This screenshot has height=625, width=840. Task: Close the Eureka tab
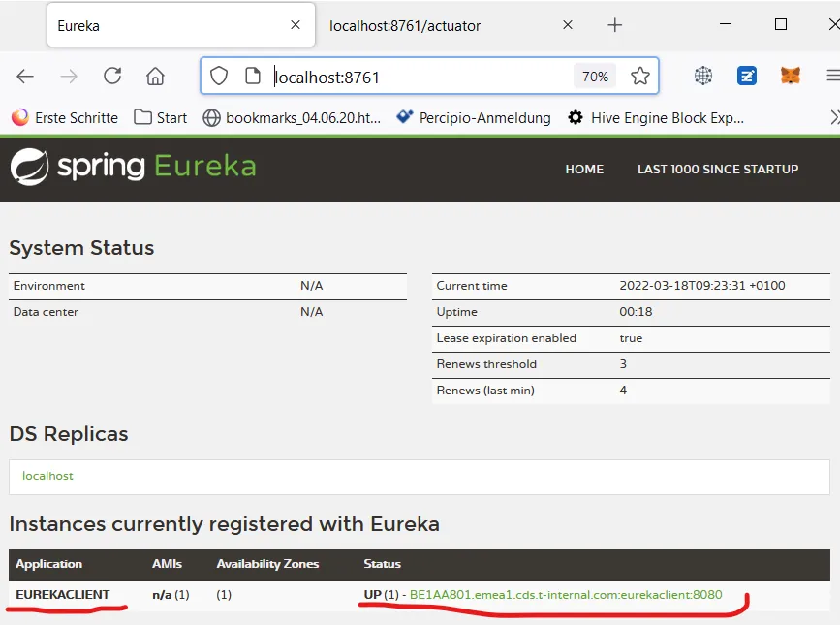click(296, 24)
